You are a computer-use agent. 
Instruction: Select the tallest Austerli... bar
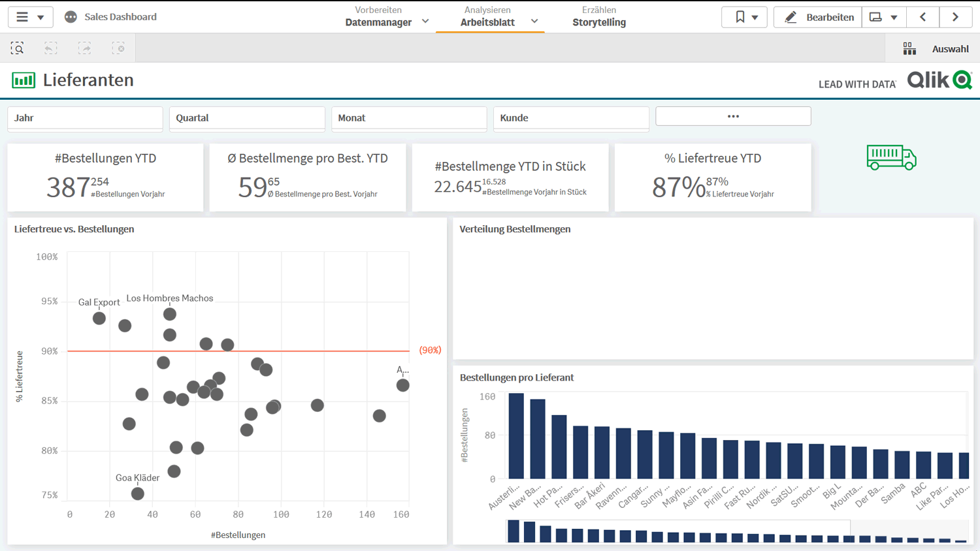tap(516, 436)
